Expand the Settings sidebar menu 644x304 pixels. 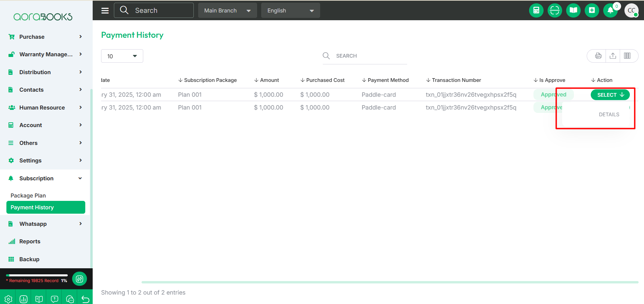point(45,160)
